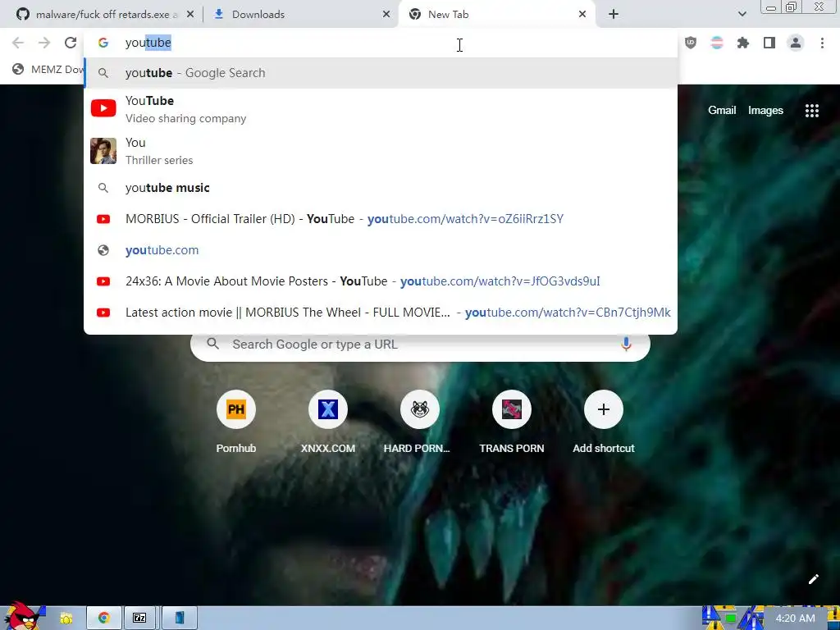Click the Google G omnibox icon
Image resolution: width=840 pixels, height=630 pixels.
[103, 43]
